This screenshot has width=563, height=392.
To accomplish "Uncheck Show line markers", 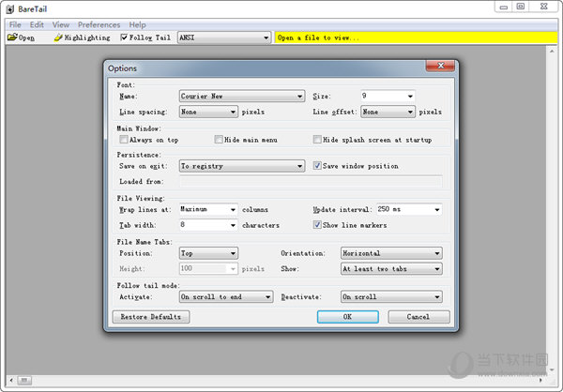I will [x=317, y=225].
